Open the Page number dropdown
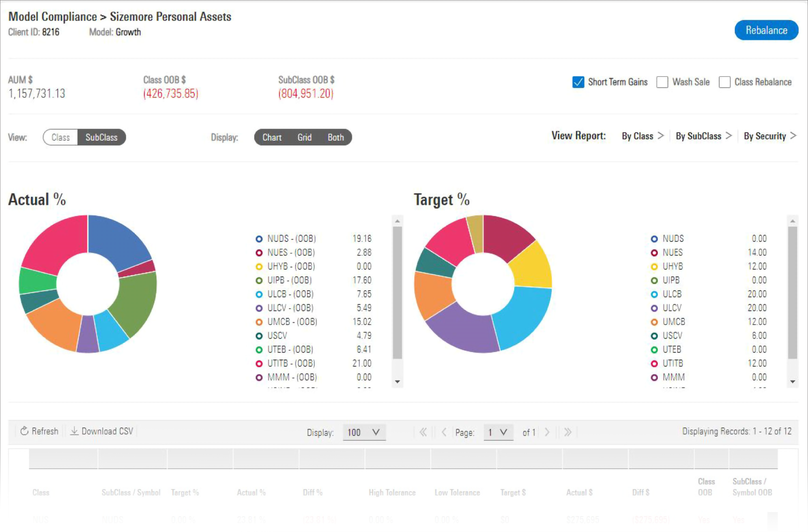 [x=498, y=432]
